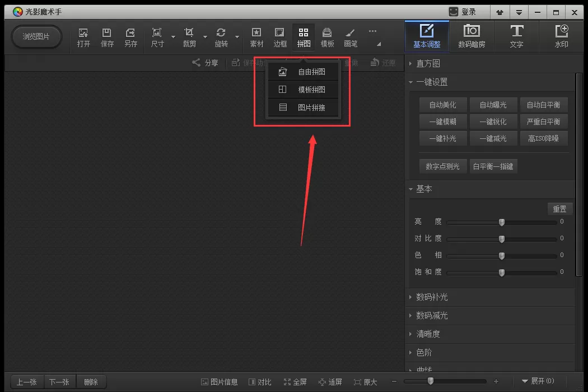
Task: Click the 还原 restore icon
Action: click(383, 63)
